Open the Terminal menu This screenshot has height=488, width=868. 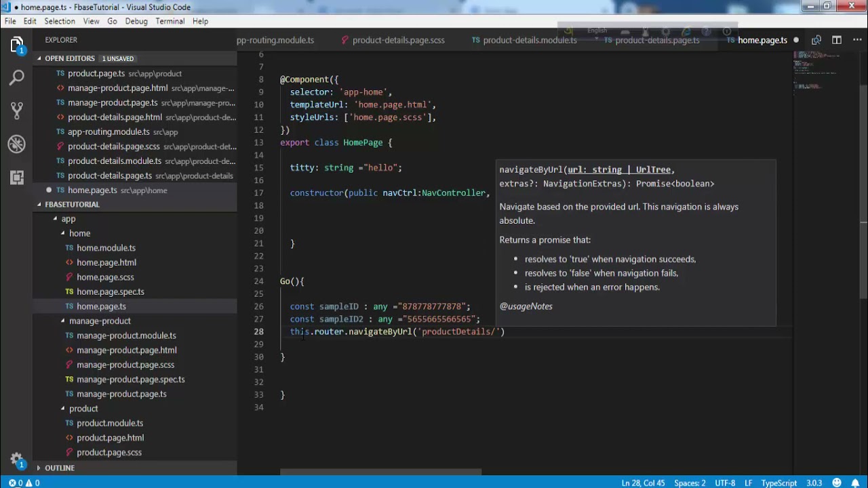[170, 21]
